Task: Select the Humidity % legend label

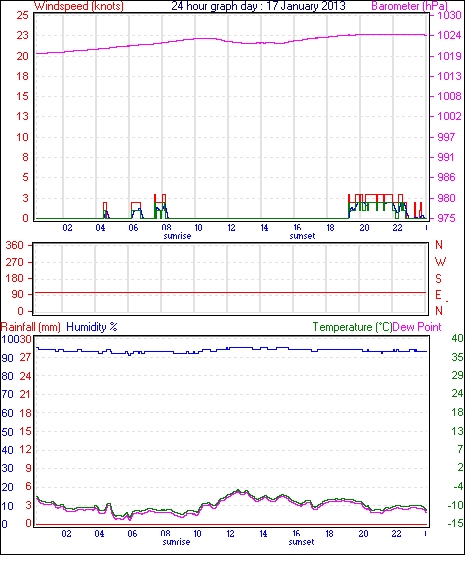Action: click(x=92, y=327)
